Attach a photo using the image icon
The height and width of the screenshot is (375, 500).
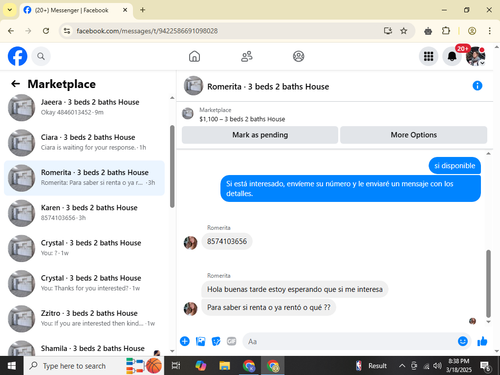pos(200,341)
